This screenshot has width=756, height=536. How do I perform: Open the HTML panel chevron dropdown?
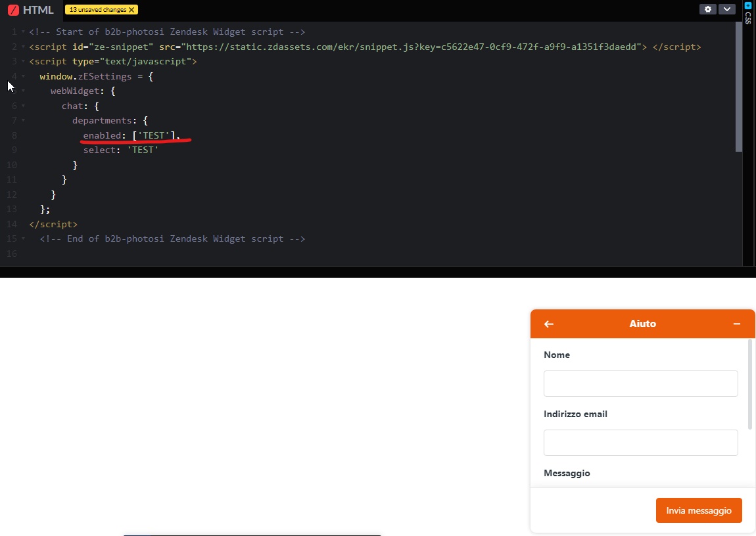726,9
